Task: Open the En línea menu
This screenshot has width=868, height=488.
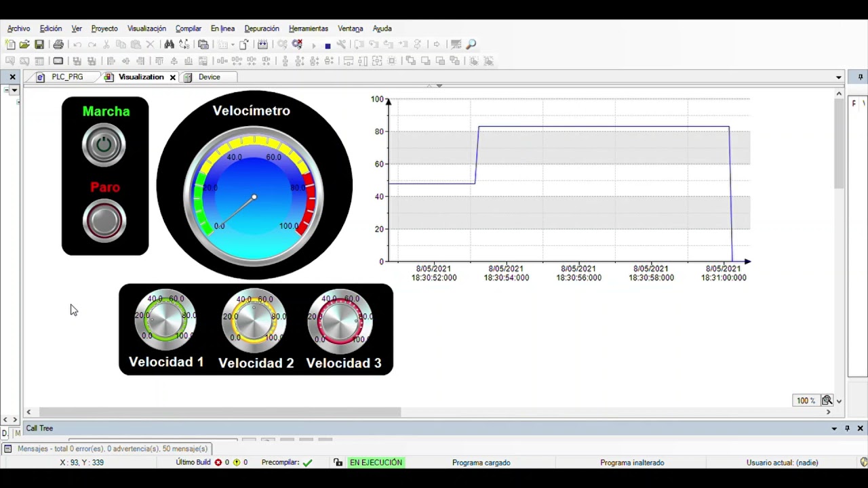Action: pyautogui.click(x=222, y=28)
